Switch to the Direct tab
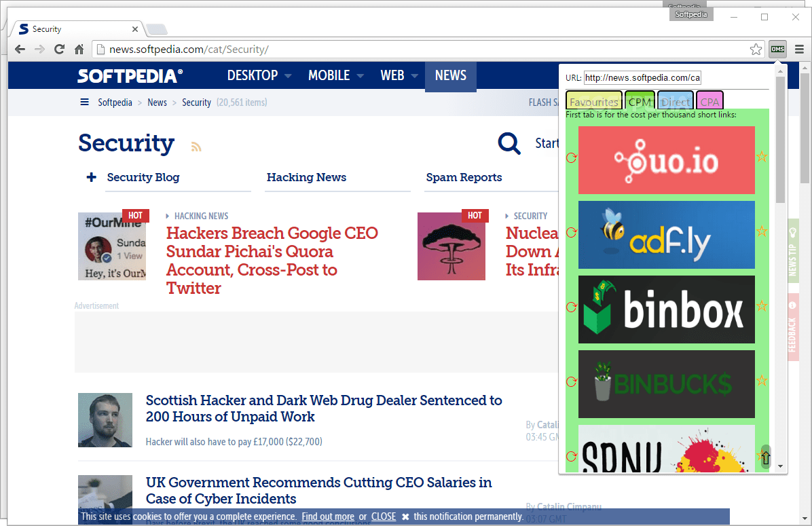 point(676,102)
